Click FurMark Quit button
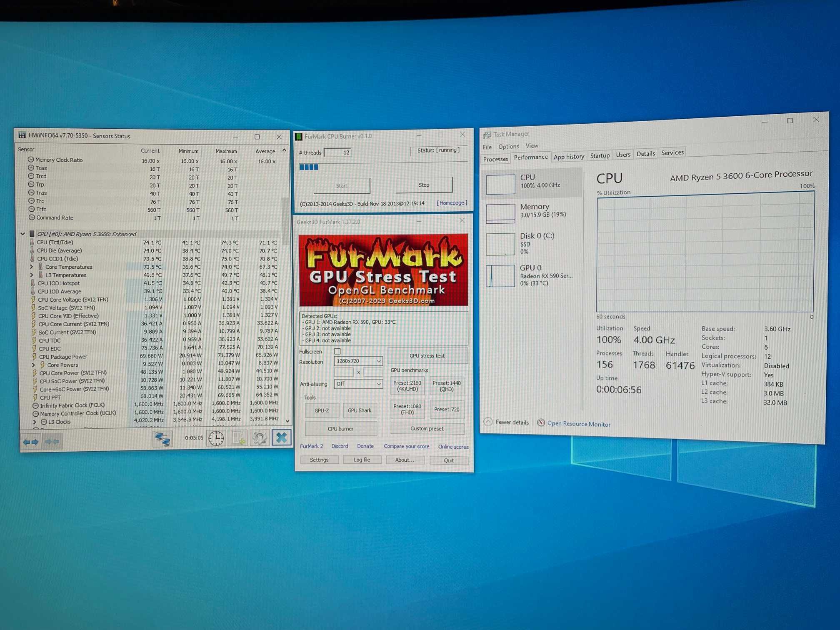The height and width of the screenshot is (630, 840). pos(449,460)
